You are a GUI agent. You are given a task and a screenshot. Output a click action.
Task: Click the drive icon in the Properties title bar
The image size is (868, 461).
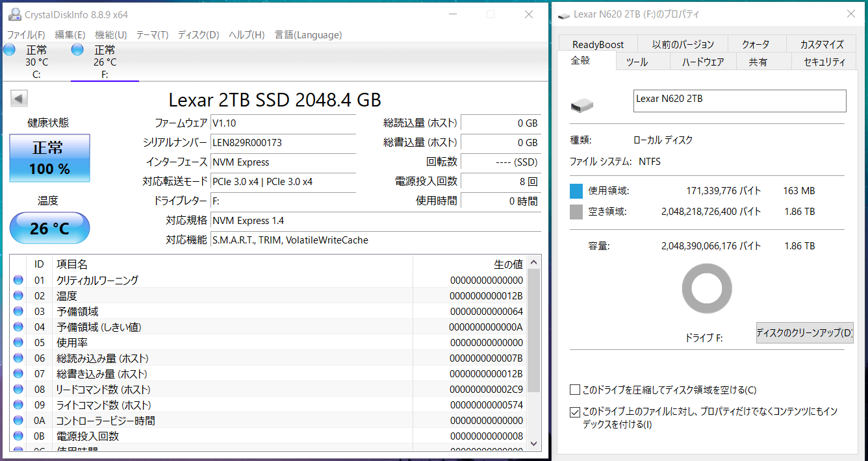[x=565, y=14]
